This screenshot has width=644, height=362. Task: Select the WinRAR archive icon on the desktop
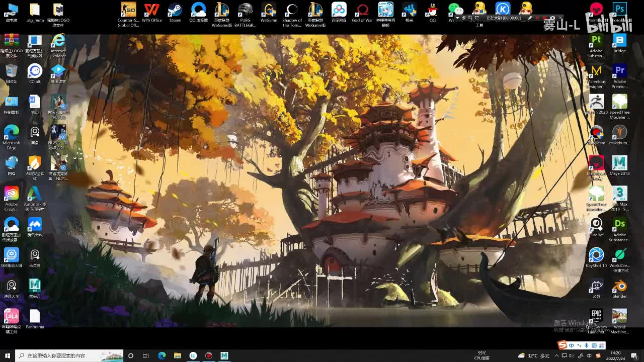[11, 40]
